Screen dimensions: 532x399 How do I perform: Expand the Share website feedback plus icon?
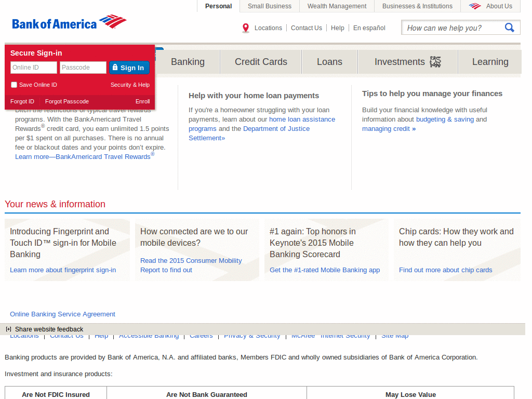tap(8, 329)
